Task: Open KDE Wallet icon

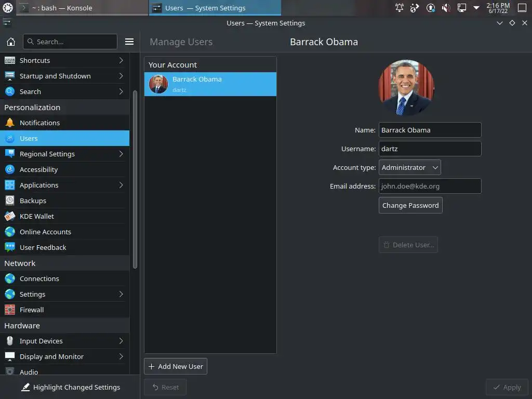Action: click(x=10, y=217)
